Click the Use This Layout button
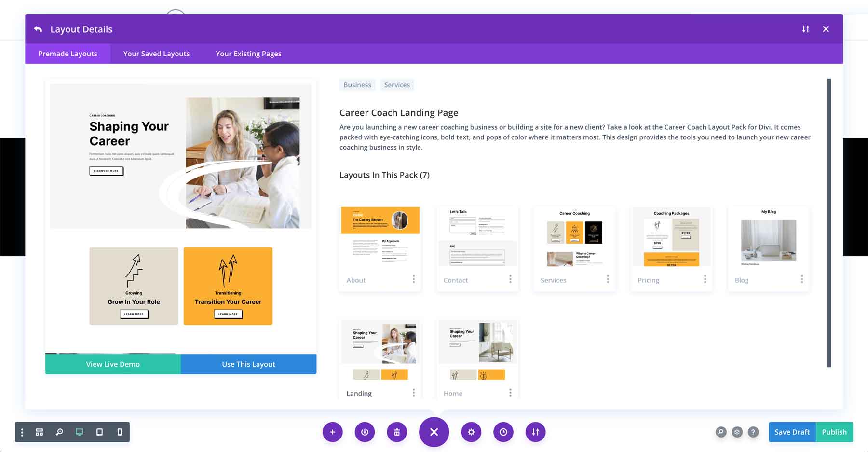Viewport: 868px width, 452px height. click(x=248, y=364)
